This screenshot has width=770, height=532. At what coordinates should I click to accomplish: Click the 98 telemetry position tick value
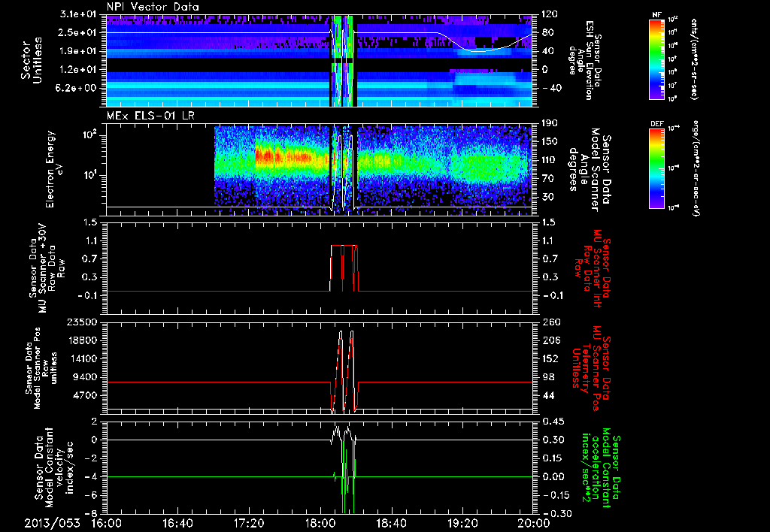coord(547,377)
